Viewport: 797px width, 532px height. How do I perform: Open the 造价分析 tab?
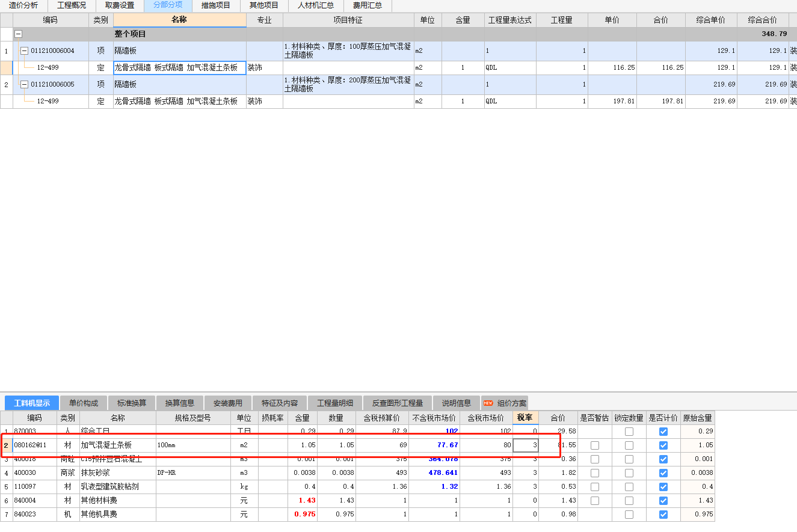tap(23, 5)
